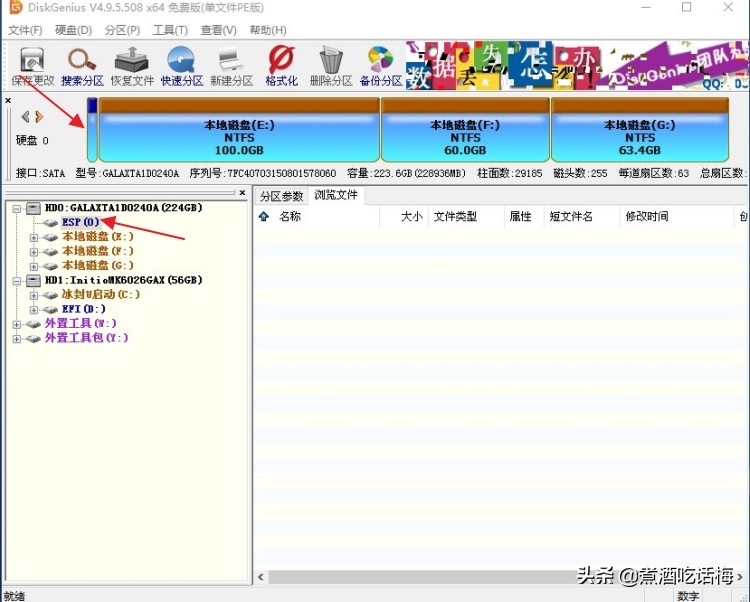The width and height of the screenshot is (750, 602).
Task: Click the file list horizontal scrollbar
Action: pos(500,577)
